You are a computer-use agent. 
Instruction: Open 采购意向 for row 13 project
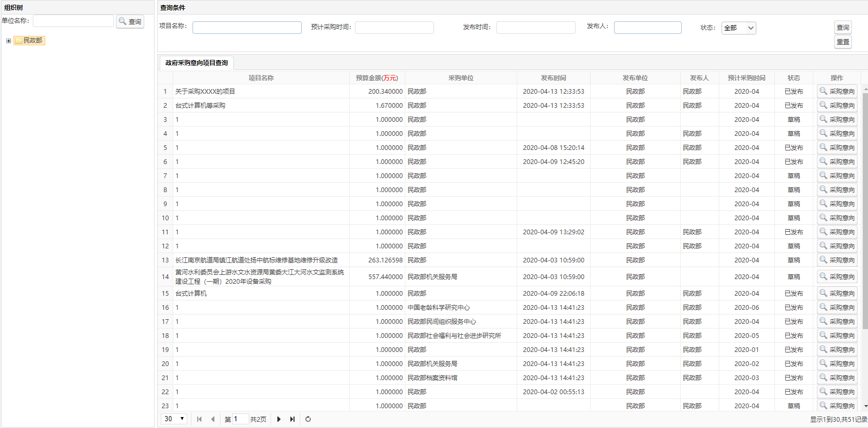tap(837, 260)
